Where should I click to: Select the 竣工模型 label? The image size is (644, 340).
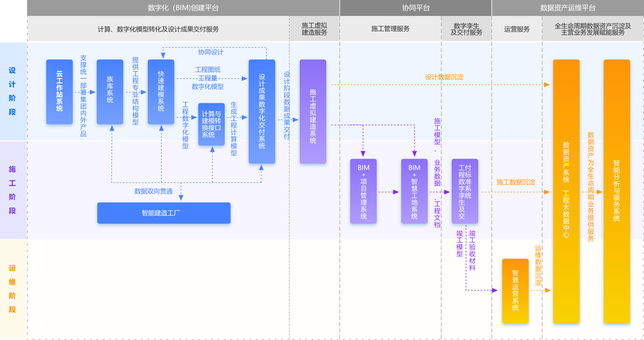(x=460, y=243)
